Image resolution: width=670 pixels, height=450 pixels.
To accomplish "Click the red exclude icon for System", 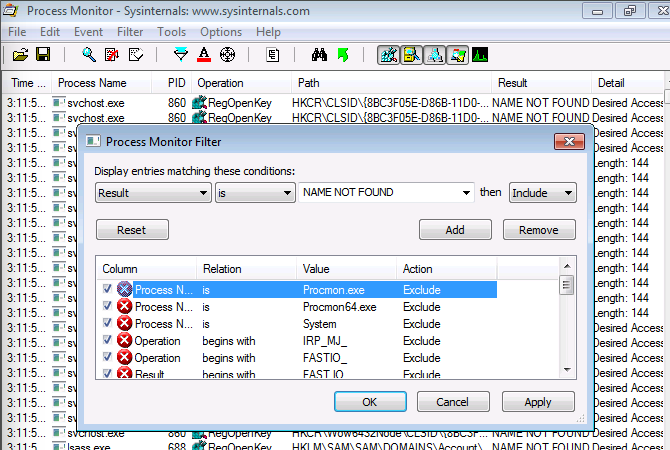I will click(x=124, y=324).
